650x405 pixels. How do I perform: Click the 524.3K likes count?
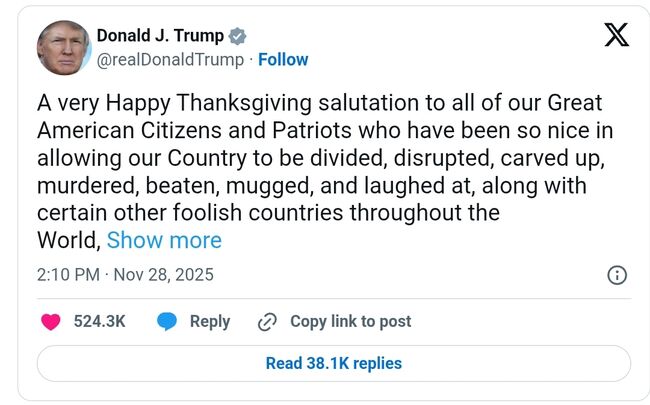(x=99, y=322)
